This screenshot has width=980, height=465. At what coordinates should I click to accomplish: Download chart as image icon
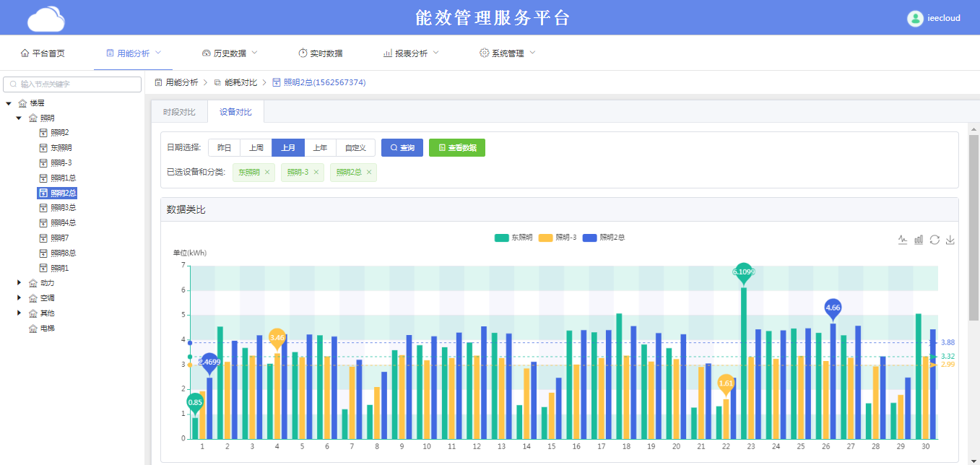[x=950, y=240]
